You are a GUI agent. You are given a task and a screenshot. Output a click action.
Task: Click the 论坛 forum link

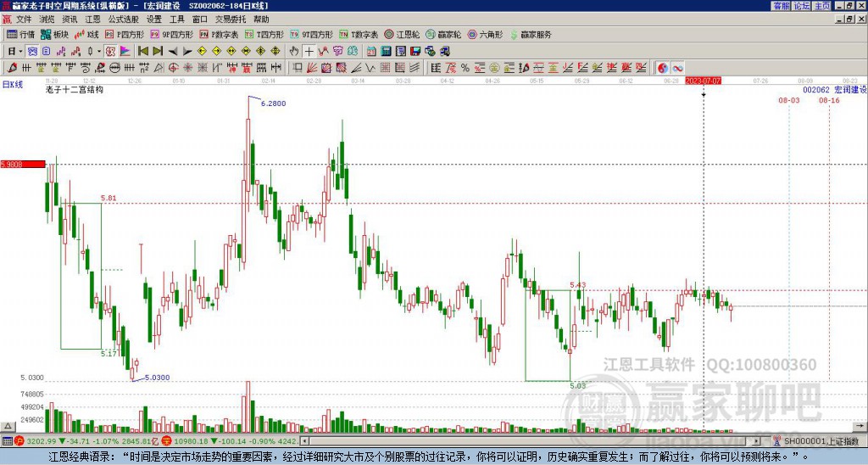(801, 6)
